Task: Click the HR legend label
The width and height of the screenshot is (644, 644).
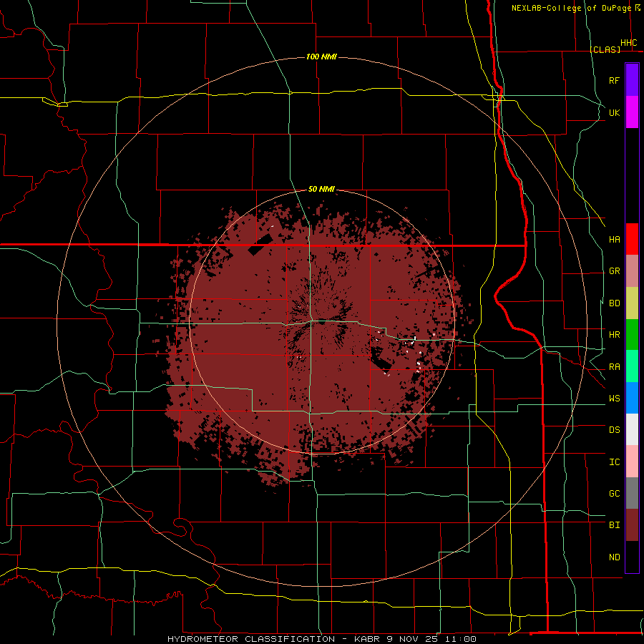Action: pos(615,335)
